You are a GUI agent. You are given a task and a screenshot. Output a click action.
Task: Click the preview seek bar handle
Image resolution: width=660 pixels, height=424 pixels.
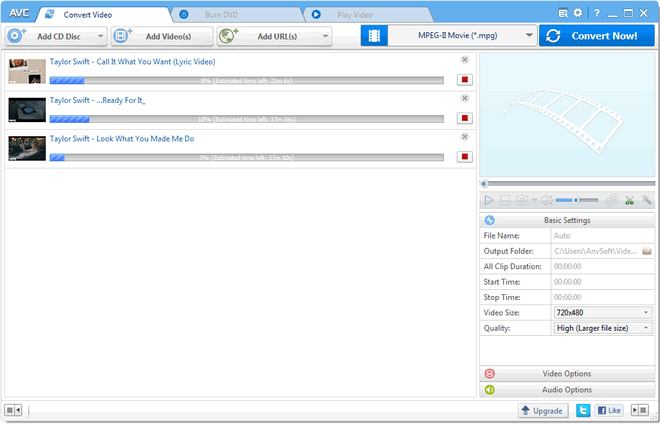click(x=484, y=184)
